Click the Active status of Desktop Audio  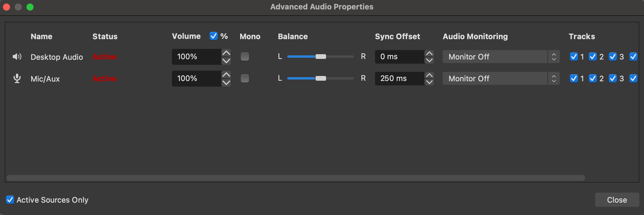105,57
